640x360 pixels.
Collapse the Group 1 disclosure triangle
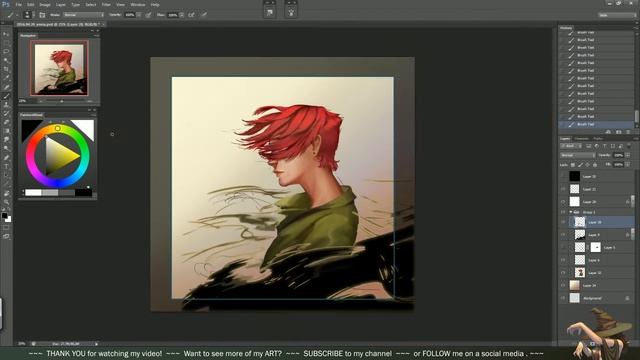571,212
